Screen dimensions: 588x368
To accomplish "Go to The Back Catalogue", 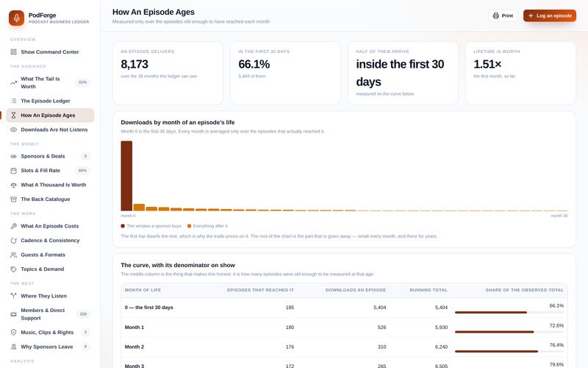I will click(50, 199).
